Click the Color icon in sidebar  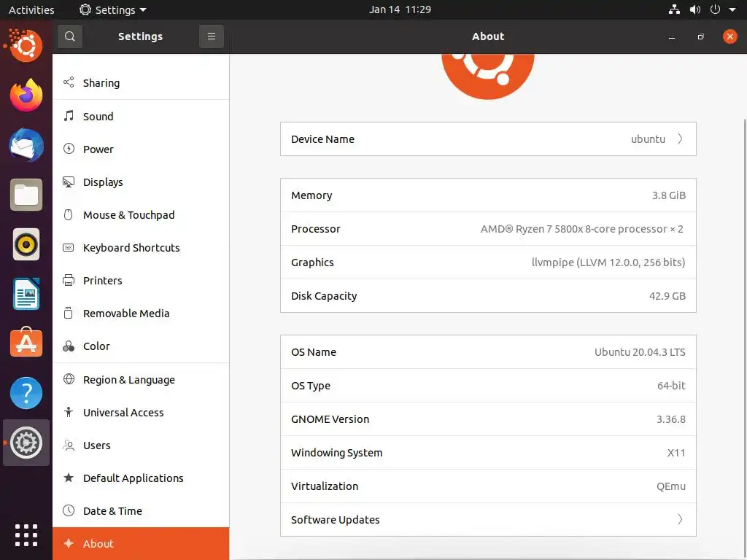(x=69, y=346)
